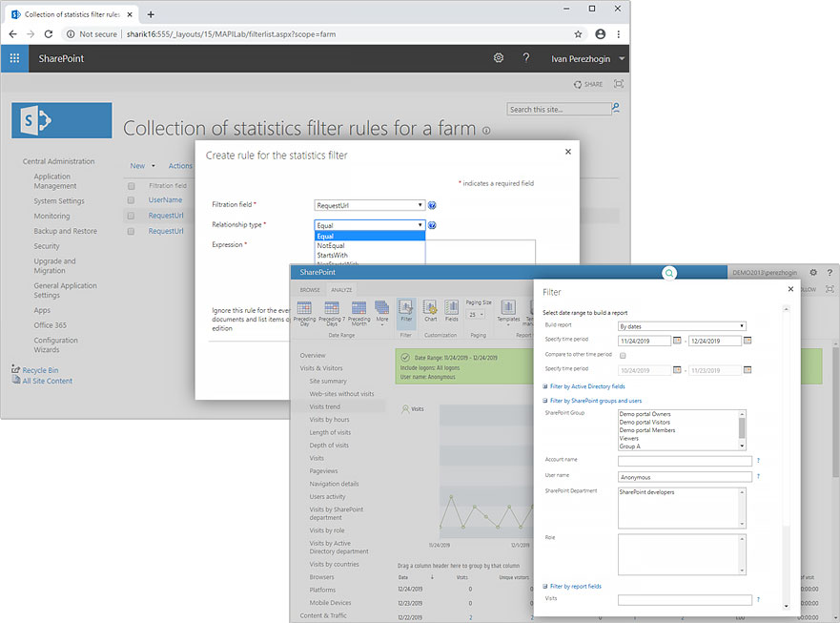Open the gear icon next to DEMO2013\perezhogin
This screenshot has width=840, height=623.
point(813,272)
